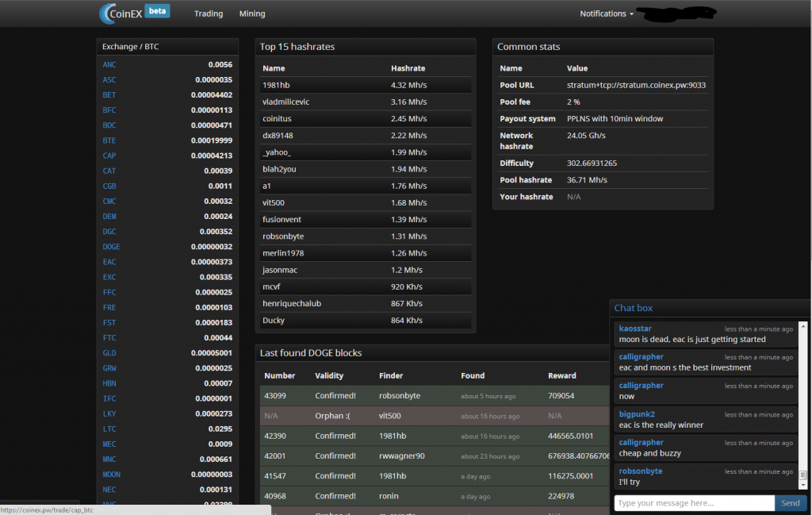Viewport: 812px width, 515px height.
Task: Select the PPLNS payout system value
Action: click(x=615, y=119)
